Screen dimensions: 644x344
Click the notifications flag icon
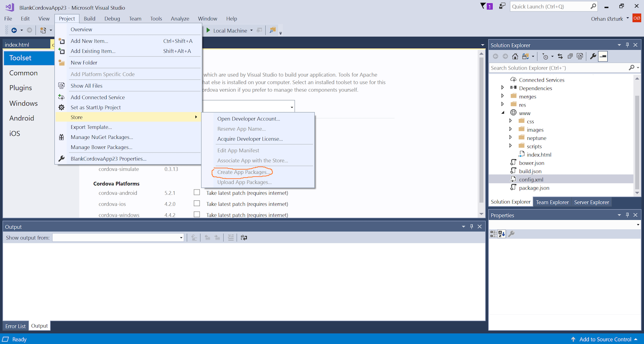[x=483, y=6]
